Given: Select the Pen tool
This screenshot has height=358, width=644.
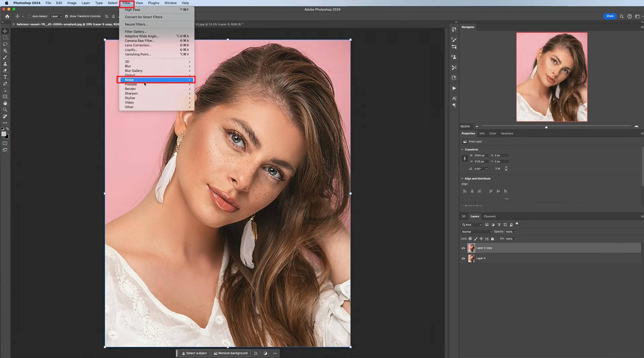Looking at the screenshot, I should 5,83.
